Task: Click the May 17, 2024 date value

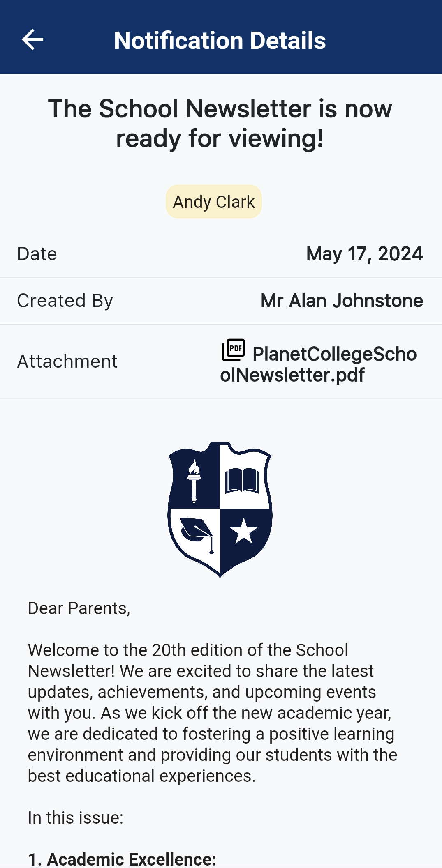Action: pyautogui.click(x=364, y=254)
